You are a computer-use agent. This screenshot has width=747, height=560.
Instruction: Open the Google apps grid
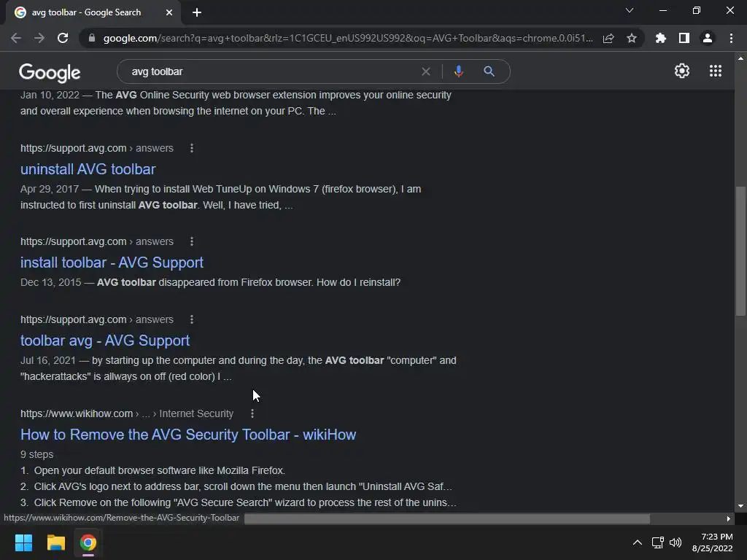click(716, 71)
